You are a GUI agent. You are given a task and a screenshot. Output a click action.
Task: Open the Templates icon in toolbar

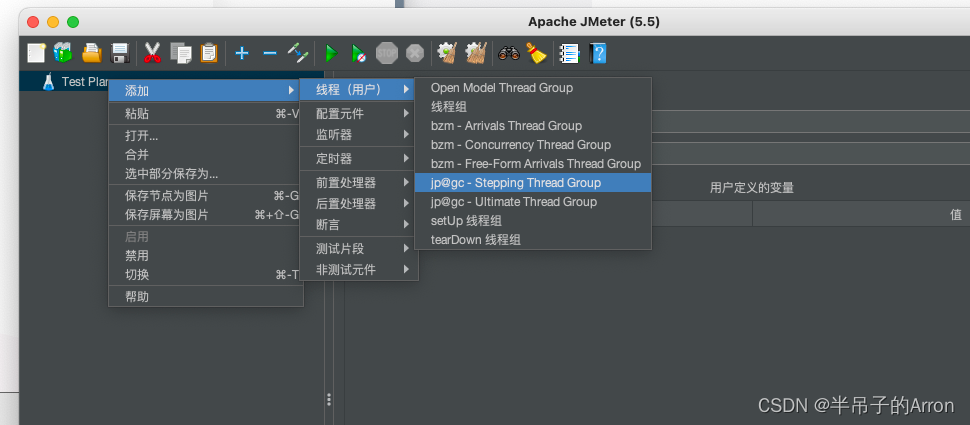coord(63,53)
